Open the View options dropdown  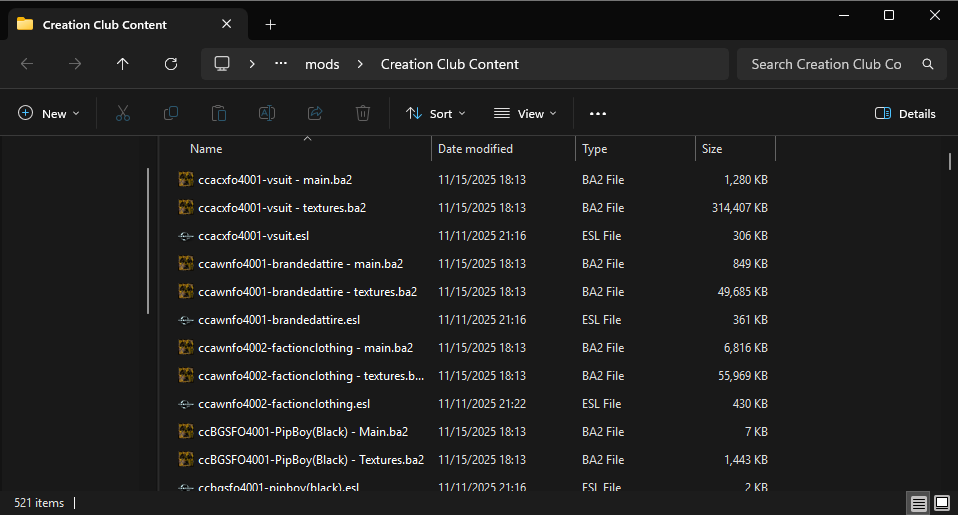click(525, 114)
